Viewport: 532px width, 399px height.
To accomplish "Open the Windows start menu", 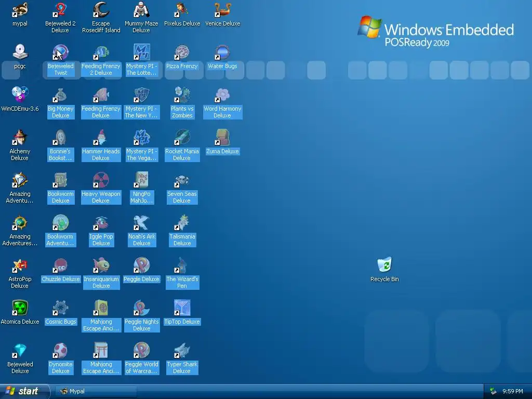I will click(x=24, y=391).
